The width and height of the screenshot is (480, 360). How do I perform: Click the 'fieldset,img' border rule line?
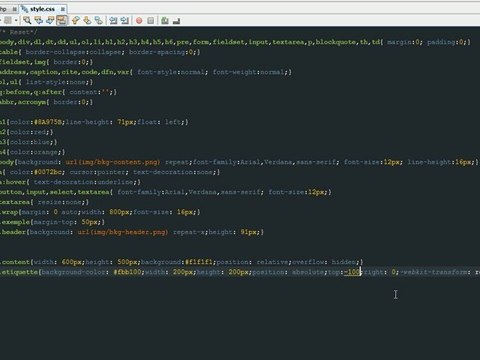46,62
